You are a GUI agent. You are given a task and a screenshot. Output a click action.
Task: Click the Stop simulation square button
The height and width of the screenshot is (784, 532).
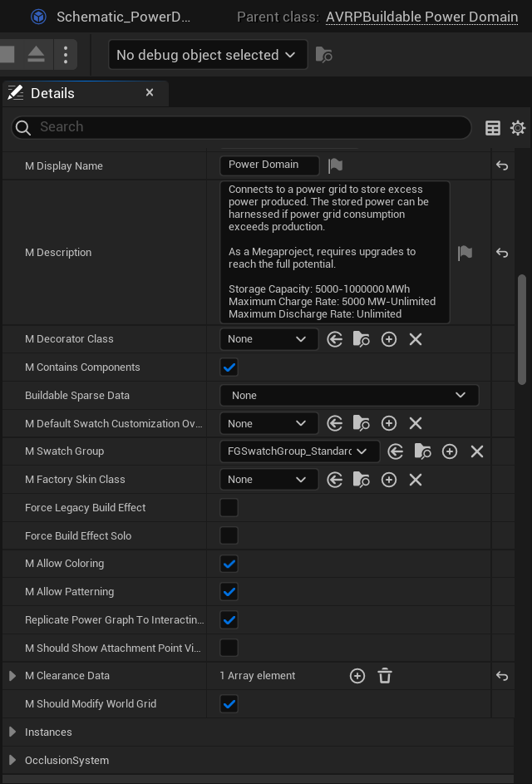(x=6, y=55)
